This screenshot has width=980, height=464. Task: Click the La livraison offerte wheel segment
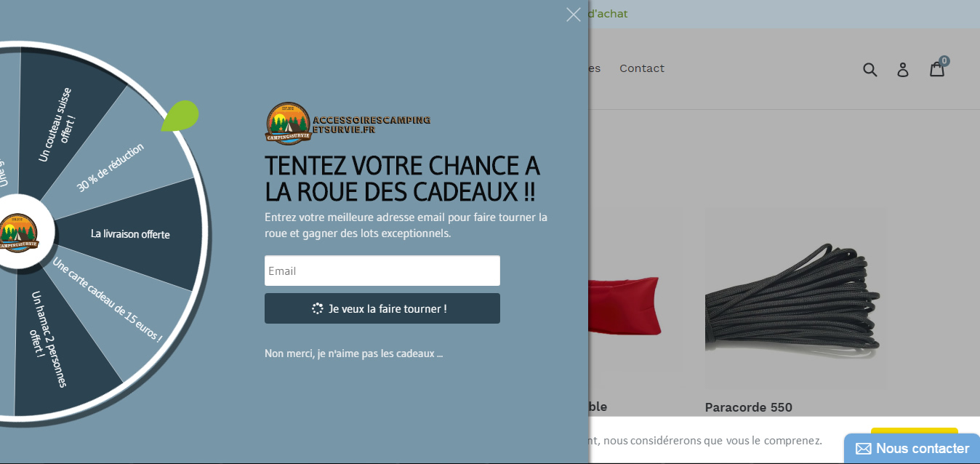click(130, 234)
